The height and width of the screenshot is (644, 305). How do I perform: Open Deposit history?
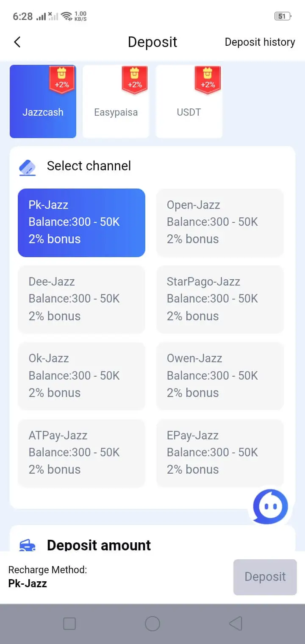pyautogui.click(x=260, y=42)
